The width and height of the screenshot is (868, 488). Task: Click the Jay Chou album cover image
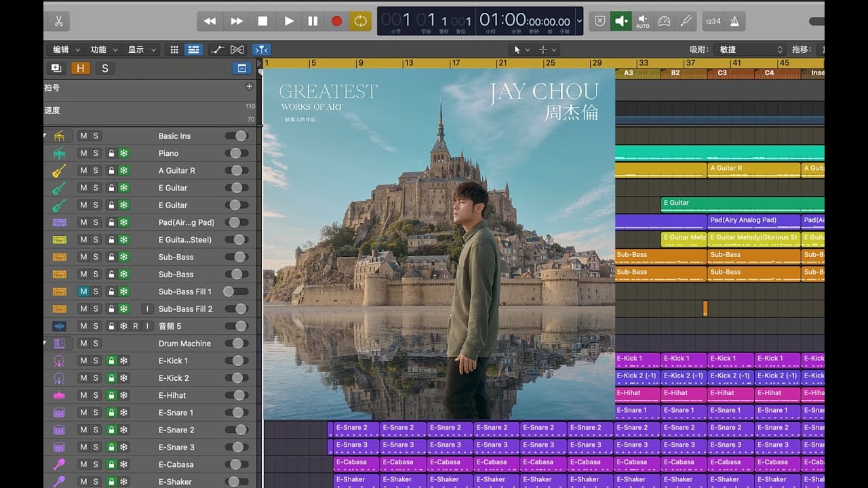coord(439,244)
